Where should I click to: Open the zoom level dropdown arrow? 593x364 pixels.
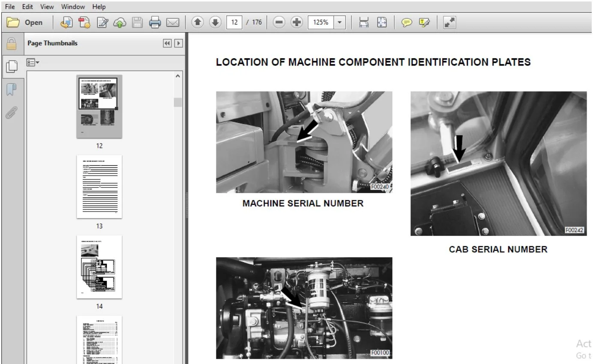339,22
